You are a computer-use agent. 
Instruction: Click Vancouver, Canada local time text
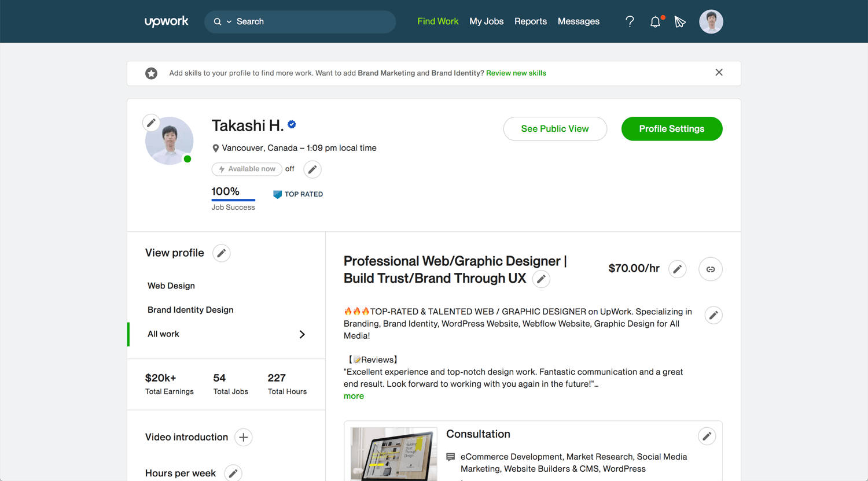[299, 148]
